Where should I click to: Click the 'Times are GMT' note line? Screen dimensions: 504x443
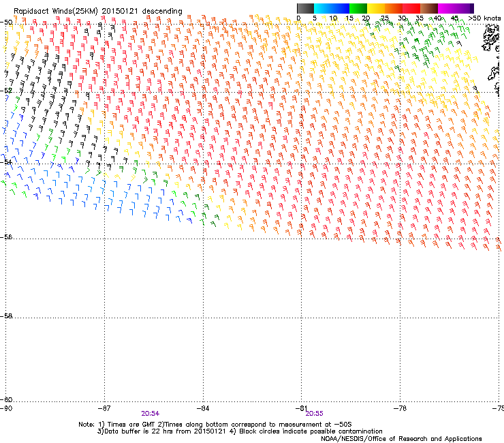coord(215,425)
